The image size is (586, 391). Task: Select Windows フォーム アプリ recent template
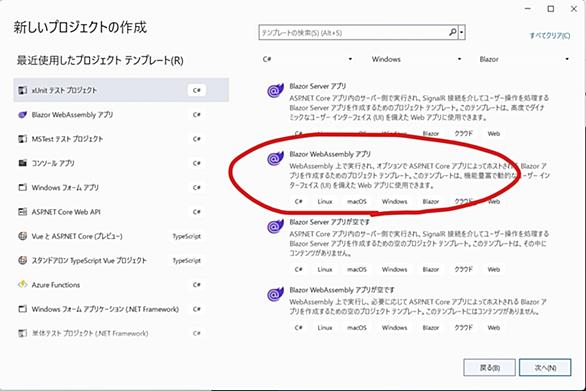(121, 187)
